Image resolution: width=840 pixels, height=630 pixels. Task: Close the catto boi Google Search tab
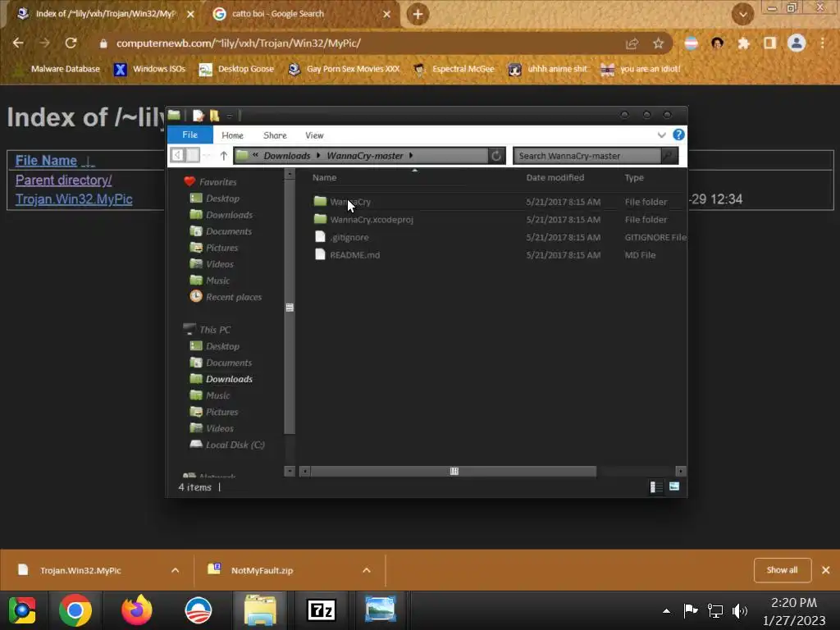coord(387,14)
